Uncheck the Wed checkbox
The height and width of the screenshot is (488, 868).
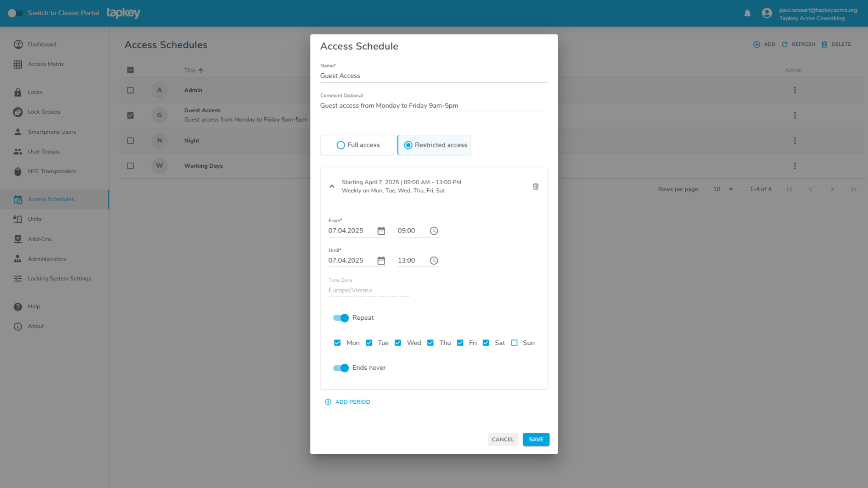click(x=398, y=343)
